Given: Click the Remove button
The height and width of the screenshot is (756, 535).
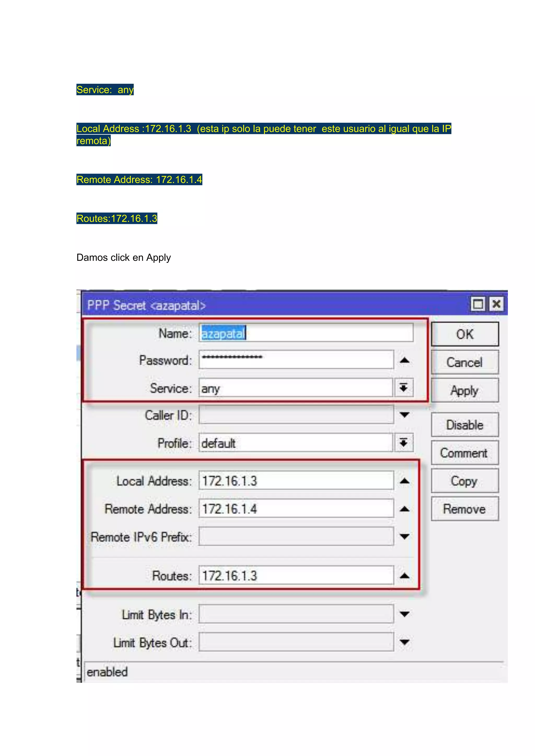Looking at the screenshot, I should [465, 509].
